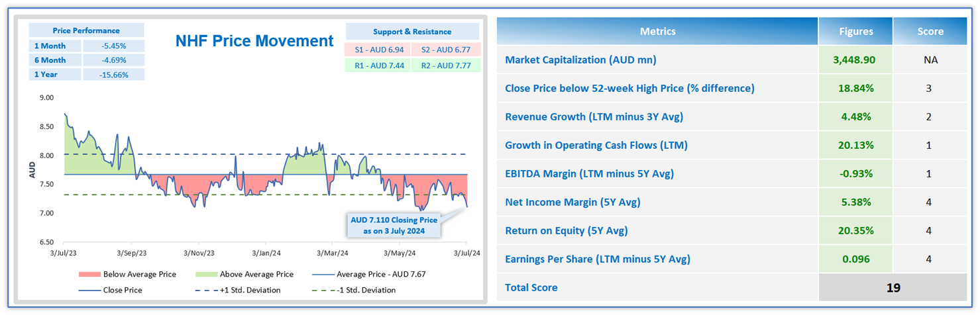Click the NA score cell

[x=930, y=60]
